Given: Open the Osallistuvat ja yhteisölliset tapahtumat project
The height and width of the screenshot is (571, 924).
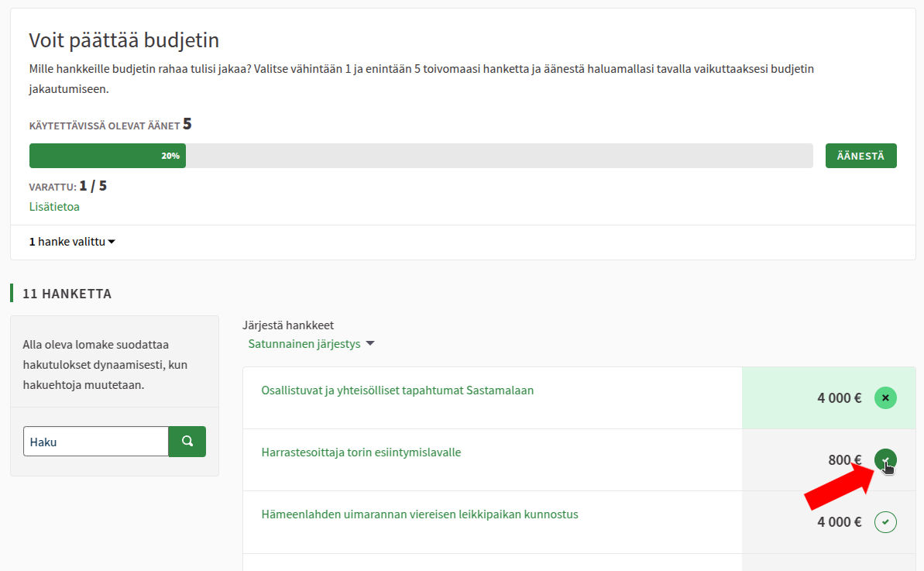Looking at the screenshot, I should tap(397, 390).
